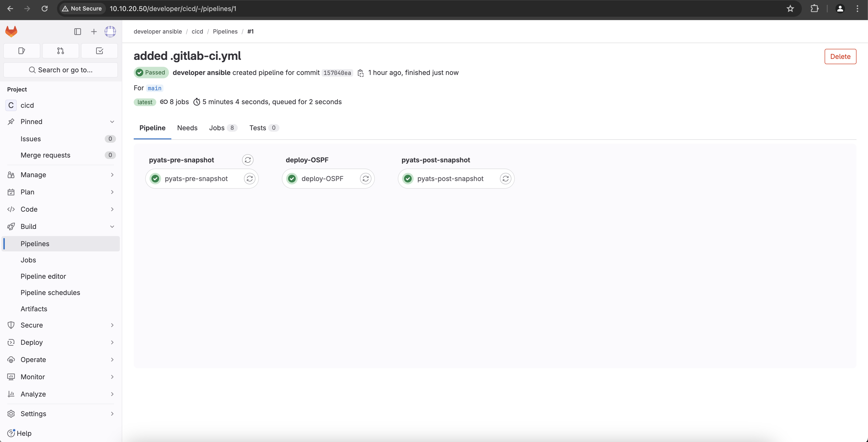Toggle the sidebar collapse icon
This screenshot has width=868, height=442.
[x=77, y=31]
